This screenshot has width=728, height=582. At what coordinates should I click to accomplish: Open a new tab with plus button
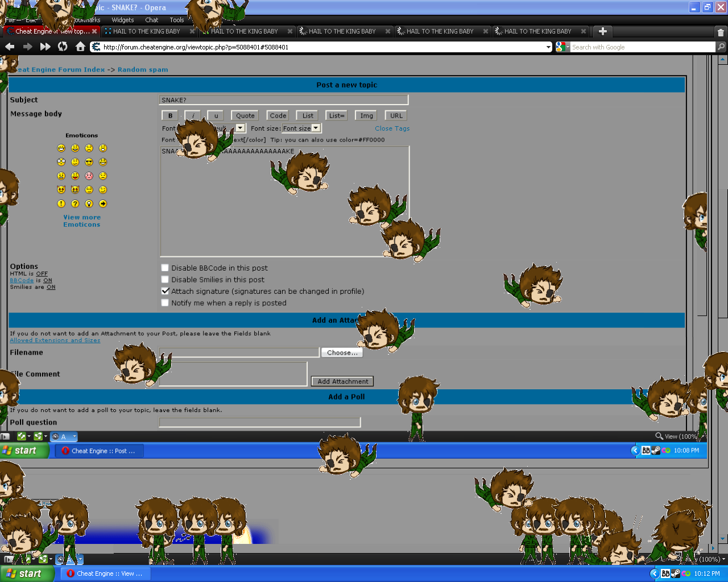pyautogui.click(x=603, y=31)
